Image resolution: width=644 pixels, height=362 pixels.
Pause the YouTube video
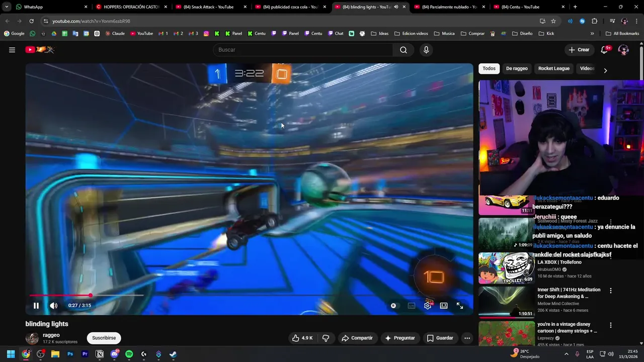[x=36, y=306]
